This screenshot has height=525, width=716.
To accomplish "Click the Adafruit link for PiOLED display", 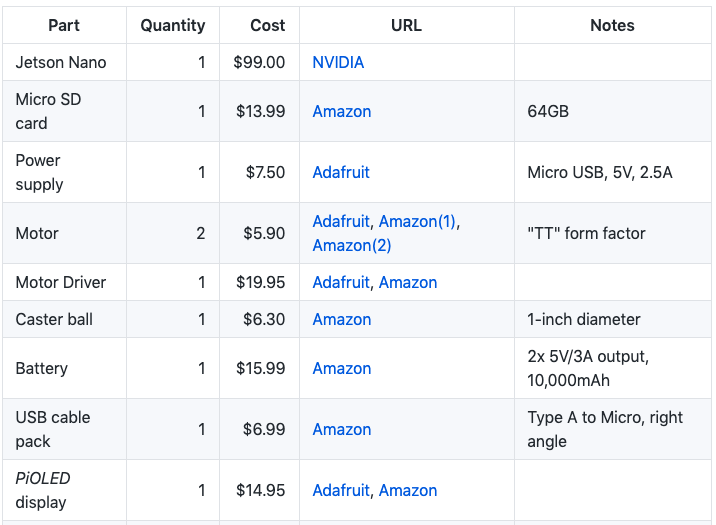I will point(340,490).
